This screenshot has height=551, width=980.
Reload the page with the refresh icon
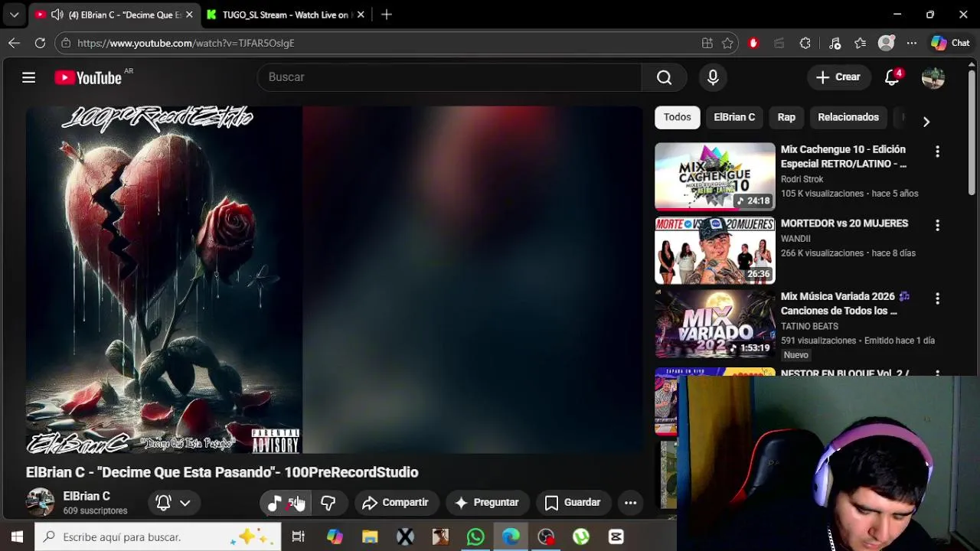40,43
